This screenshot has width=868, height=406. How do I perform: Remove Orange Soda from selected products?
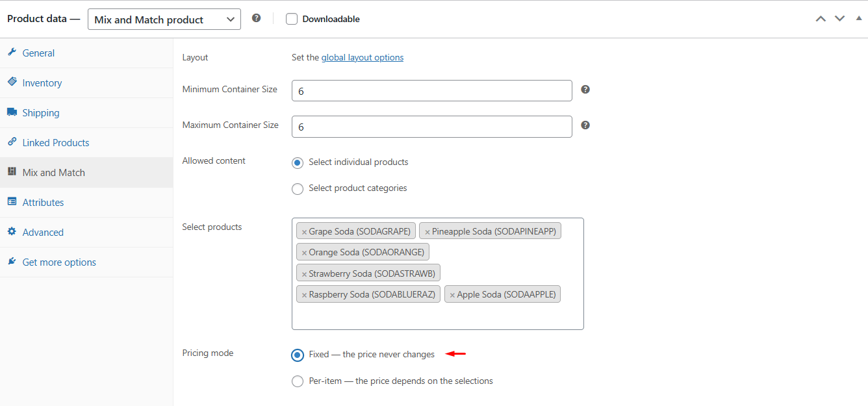(304, 253)
